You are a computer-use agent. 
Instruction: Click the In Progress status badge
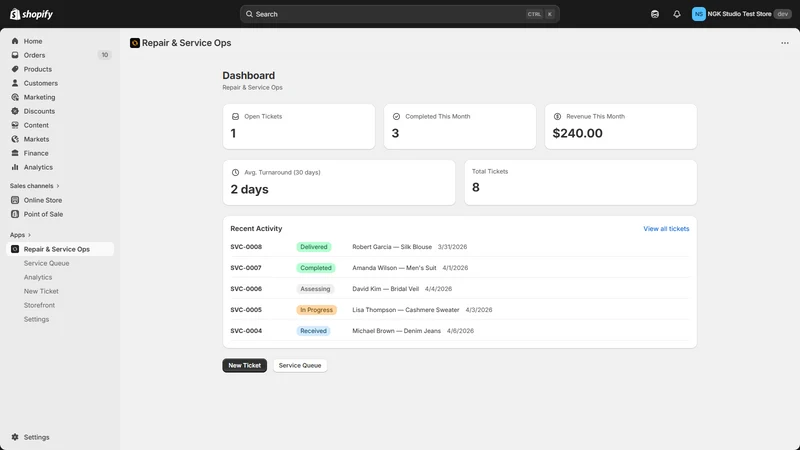pyautogui.click(x=316, y=310)
